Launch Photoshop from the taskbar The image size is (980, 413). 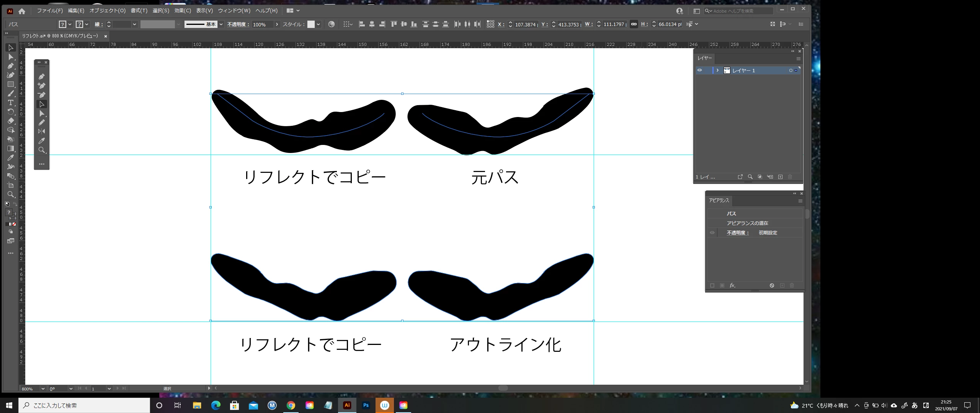366,405
